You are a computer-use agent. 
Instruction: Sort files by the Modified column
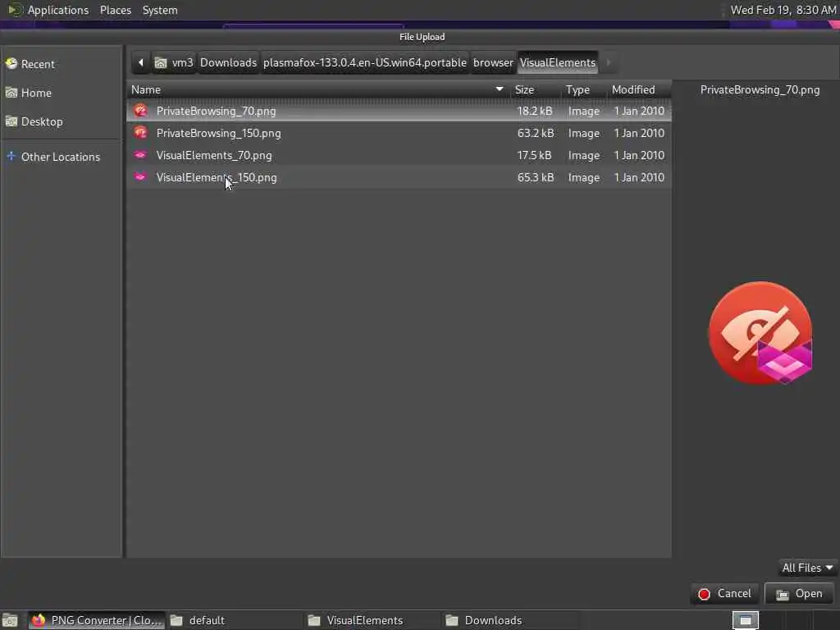pos(639,89)
